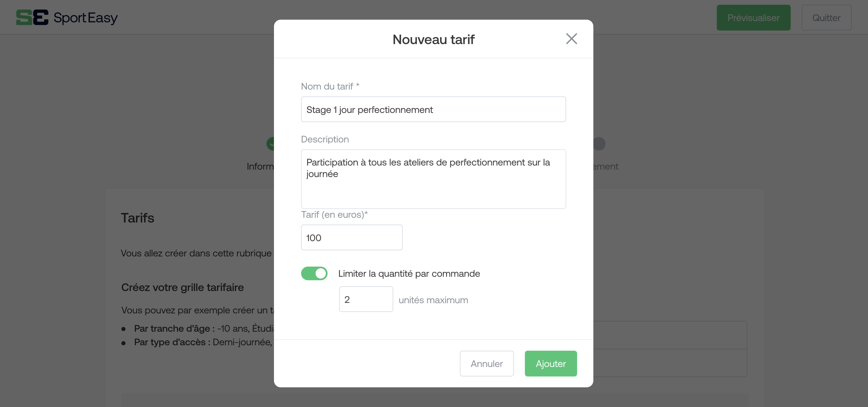This screenshot has width=868, height=407.
Task: Edit the Tarif (en euros) amount field
Action: [x=352, y=237]
